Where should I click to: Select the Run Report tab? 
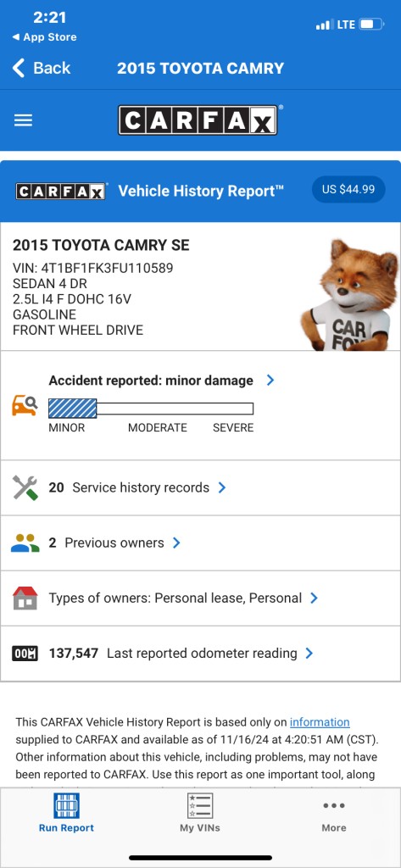66,813
